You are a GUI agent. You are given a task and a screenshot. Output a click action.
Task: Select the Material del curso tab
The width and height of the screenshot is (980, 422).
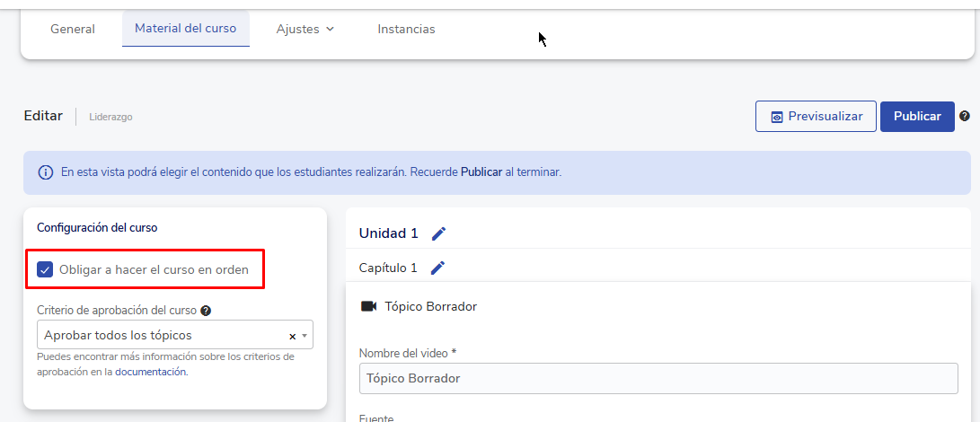(x=185, y=28)
